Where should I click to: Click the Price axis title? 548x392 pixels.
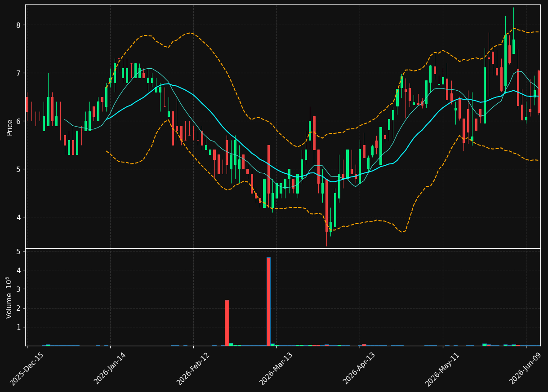coord(10,127)
